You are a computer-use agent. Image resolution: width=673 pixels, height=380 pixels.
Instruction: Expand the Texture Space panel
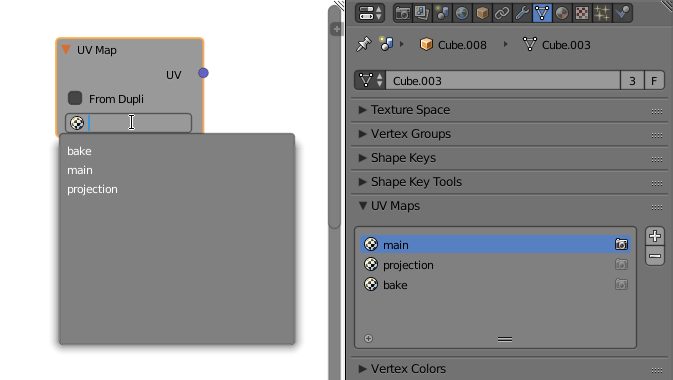[363, 110]
